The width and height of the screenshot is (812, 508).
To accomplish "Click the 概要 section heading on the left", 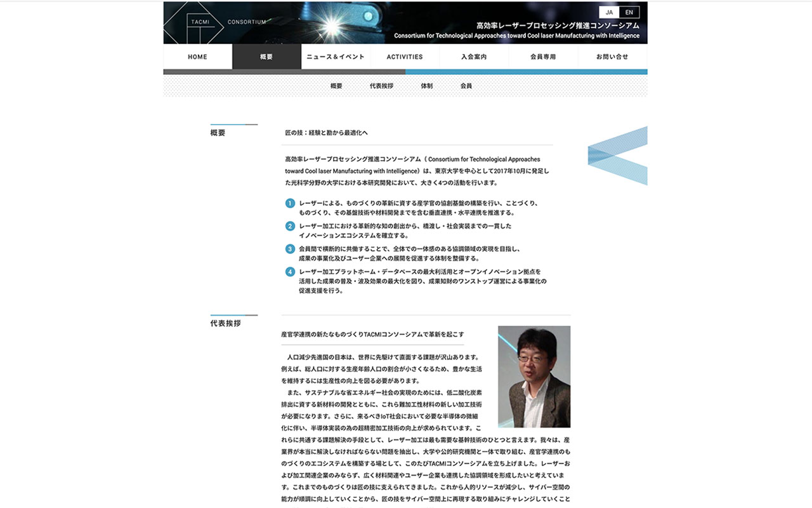I will (x=218, y=133).
